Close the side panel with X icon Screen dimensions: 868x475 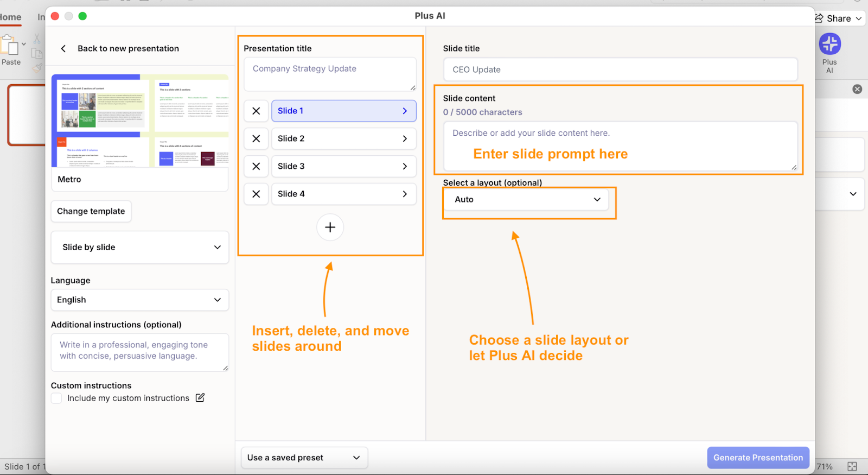tap(857, 89)
